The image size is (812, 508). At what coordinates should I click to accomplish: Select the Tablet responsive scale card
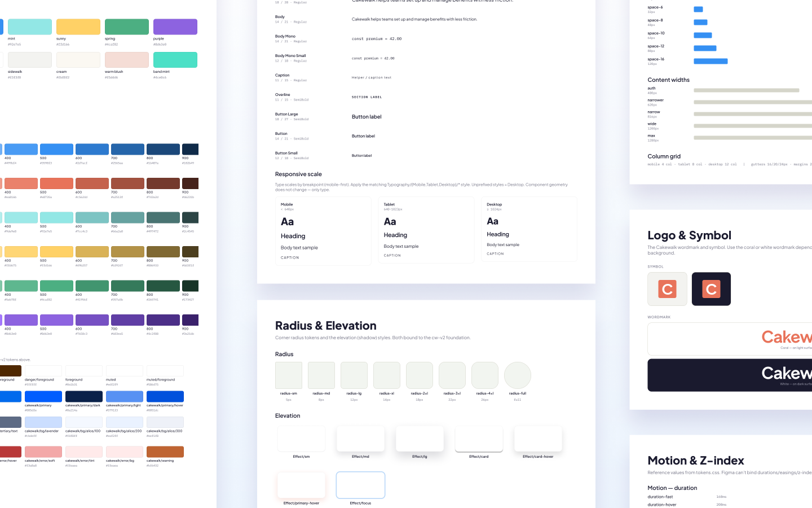426,230
